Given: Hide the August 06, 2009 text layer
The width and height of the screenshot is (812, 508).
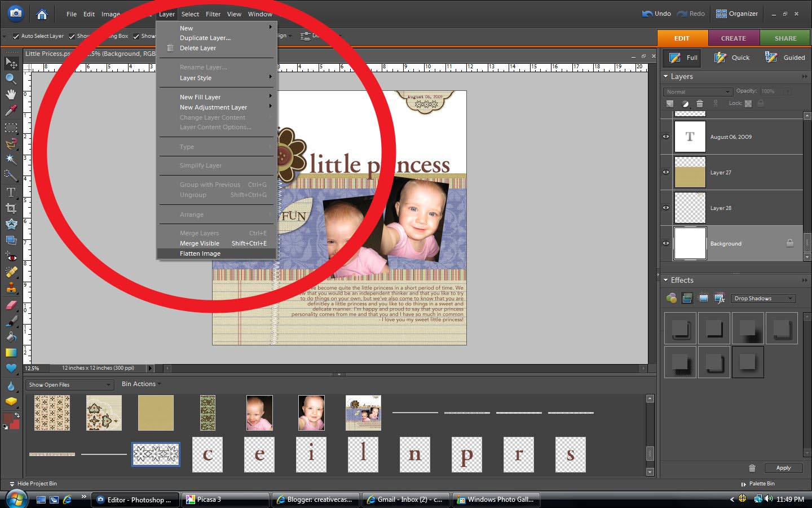Looking at the screenshot, I should coord(666,137).
